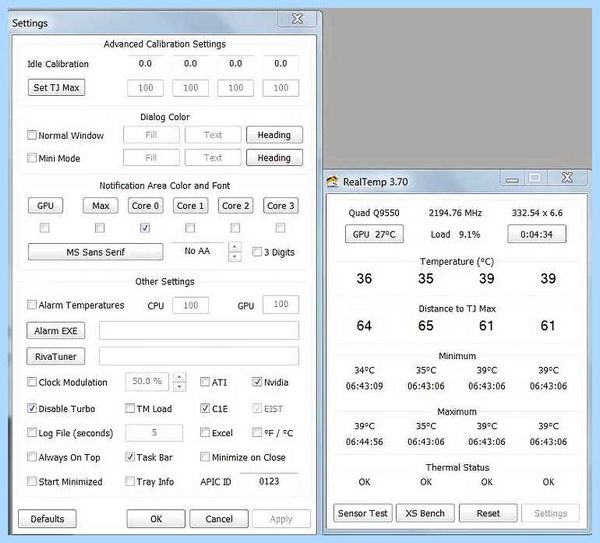Decrease the No AA spinner value

235,257
